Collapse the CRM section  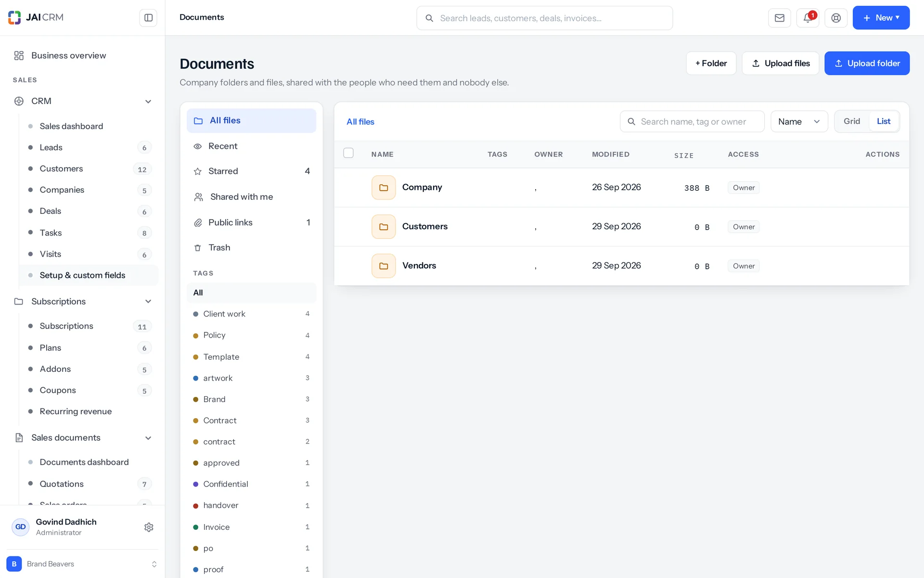click(148, 101)
